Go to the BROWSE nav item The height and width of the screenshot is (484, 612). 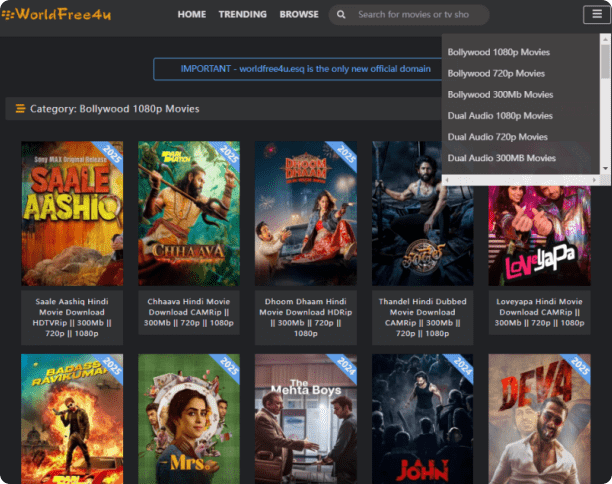tap(299, 15)
